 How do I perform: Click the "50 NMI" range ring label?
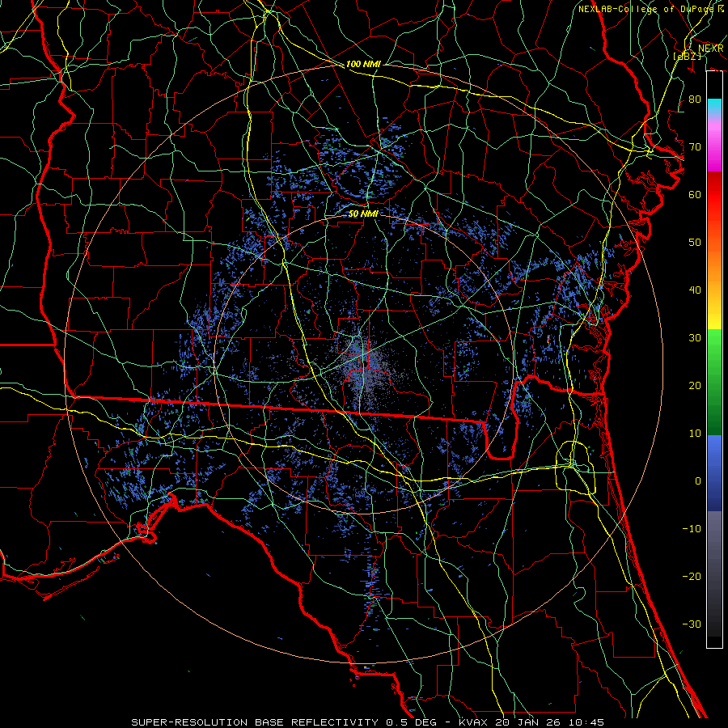point(363,214)
